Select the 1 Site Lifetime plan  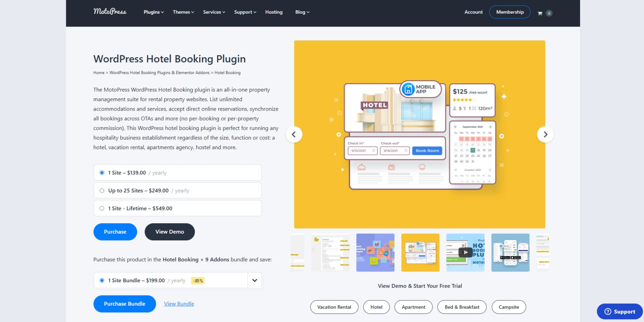coord(102,208)
